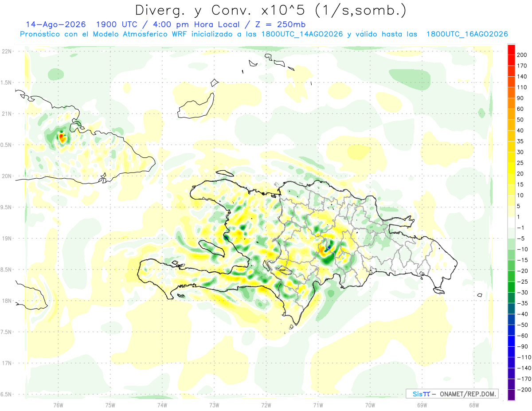
Task: Click the colorbar value '-200'
Action: point(523,390)
